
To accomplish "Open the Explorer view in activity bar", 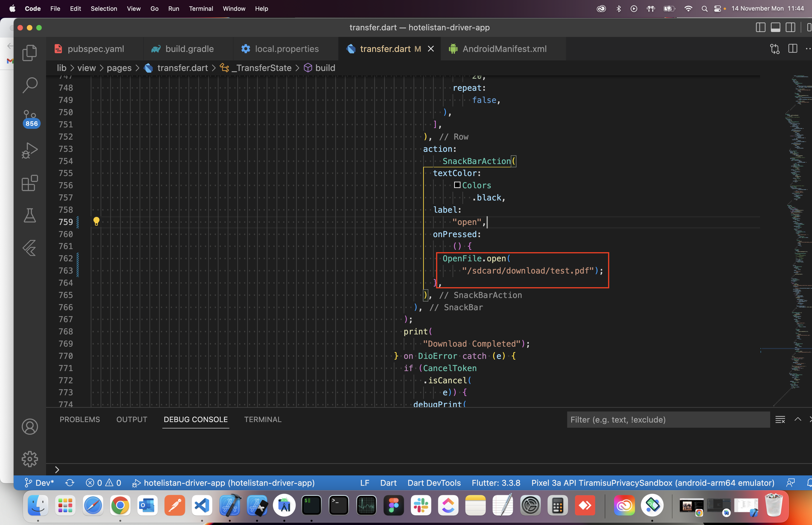I will click(x=30, y=53).
